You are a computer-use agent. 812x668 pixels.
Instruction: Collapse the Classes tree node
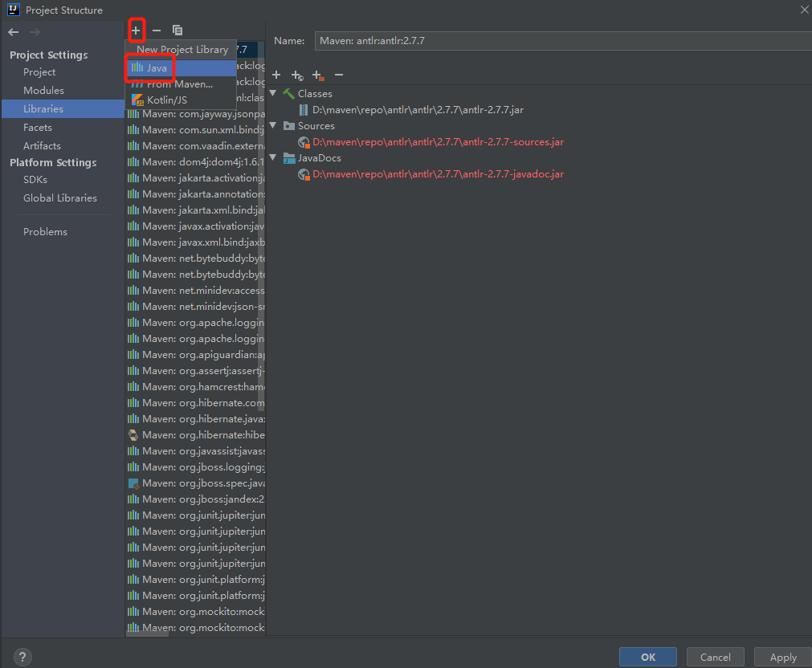click(x=273, y=94)
